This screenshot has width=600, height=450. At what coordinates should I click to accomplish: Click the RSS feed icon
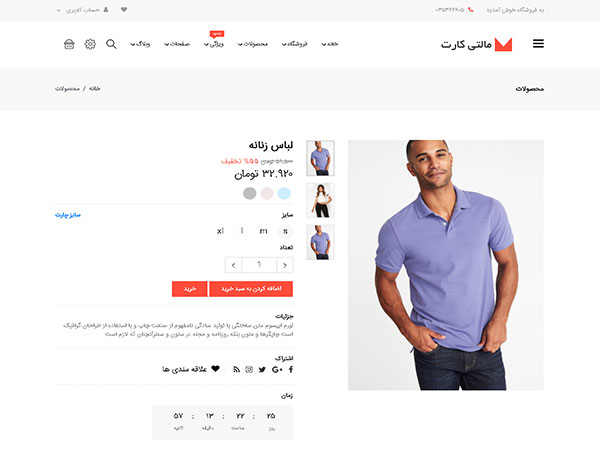(236, 369)
